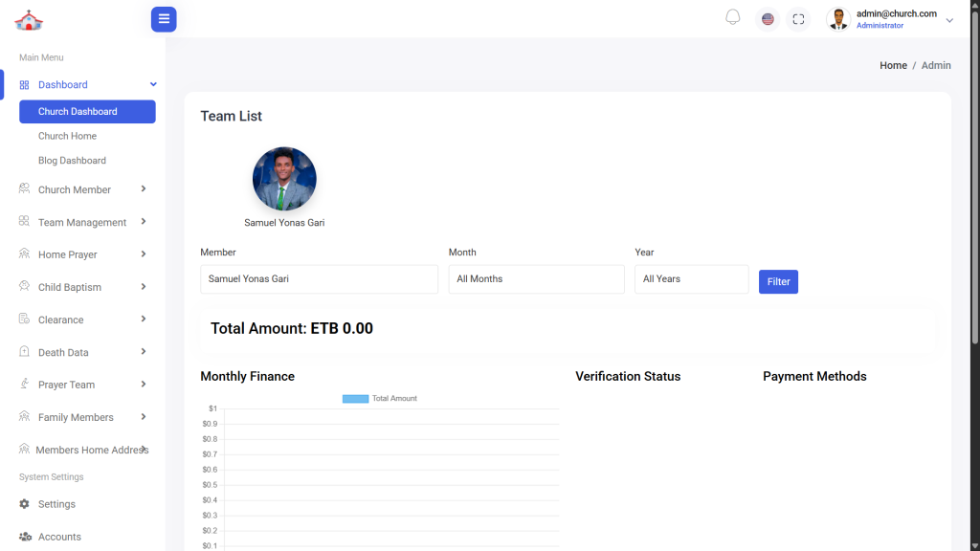Open the Year dropdown

coord(691,279)
